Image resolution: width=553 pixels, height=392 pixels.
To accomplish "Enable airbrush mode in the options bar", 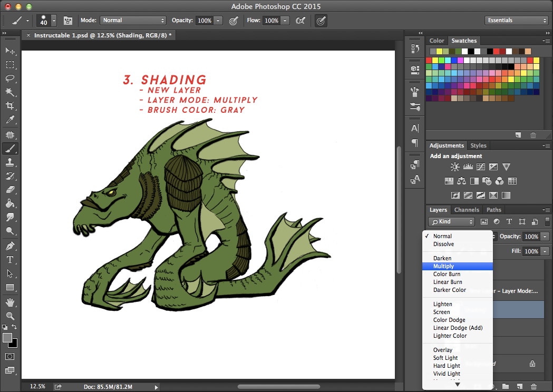I will [321, 21].
